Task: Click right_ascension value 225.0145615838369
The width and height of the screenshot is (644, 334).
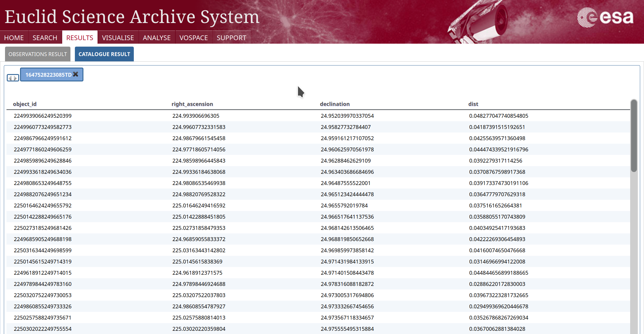Action: [197, 261]
